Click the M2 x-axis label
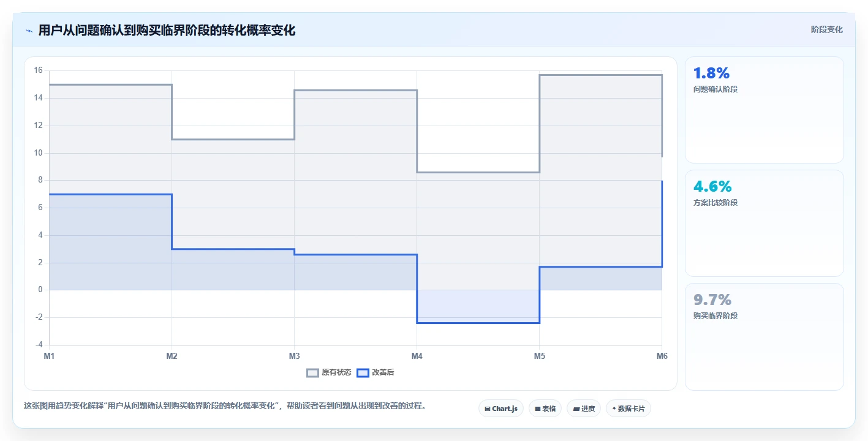868x441 pixels. (x=172, y=356)
